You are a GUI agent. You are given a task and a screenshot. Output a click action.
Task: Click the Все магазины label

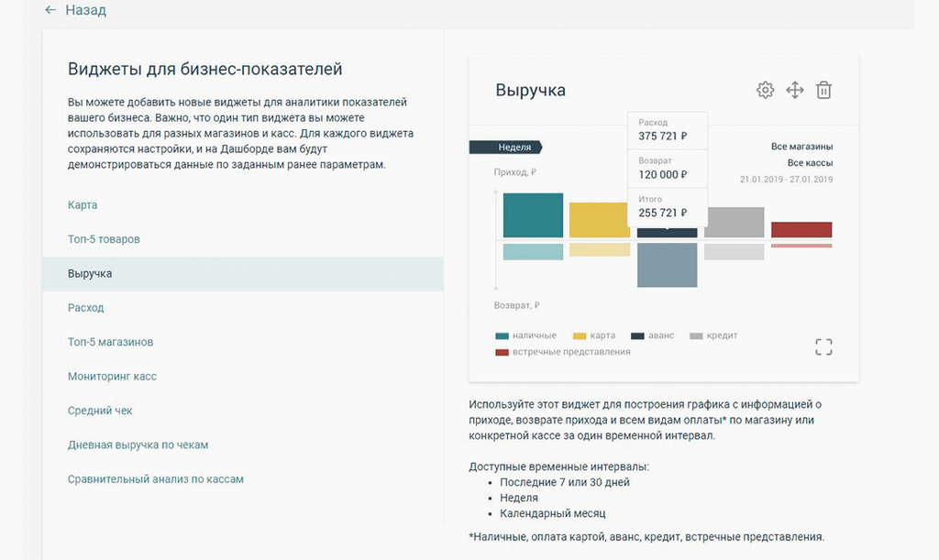coord(801,147)
